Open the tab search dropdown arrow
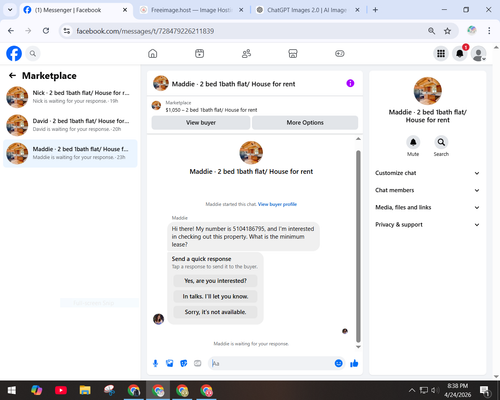Screen dimensions: 500x400 (10, 10)
